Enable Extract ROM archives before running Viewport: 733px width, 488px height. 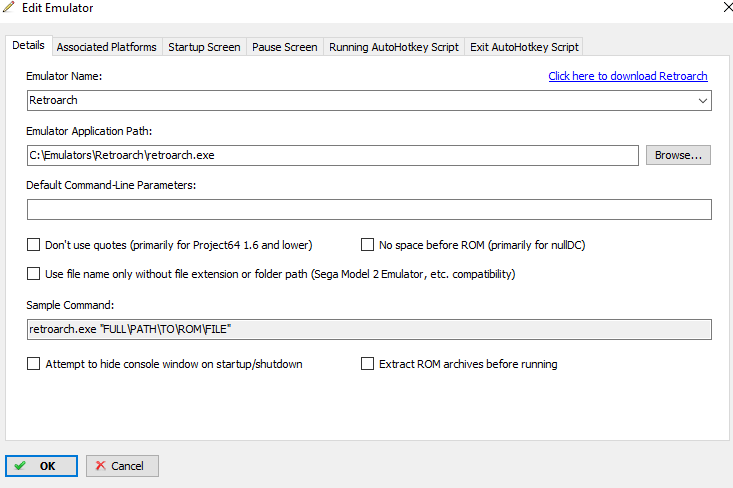click(x=367, y=364)
